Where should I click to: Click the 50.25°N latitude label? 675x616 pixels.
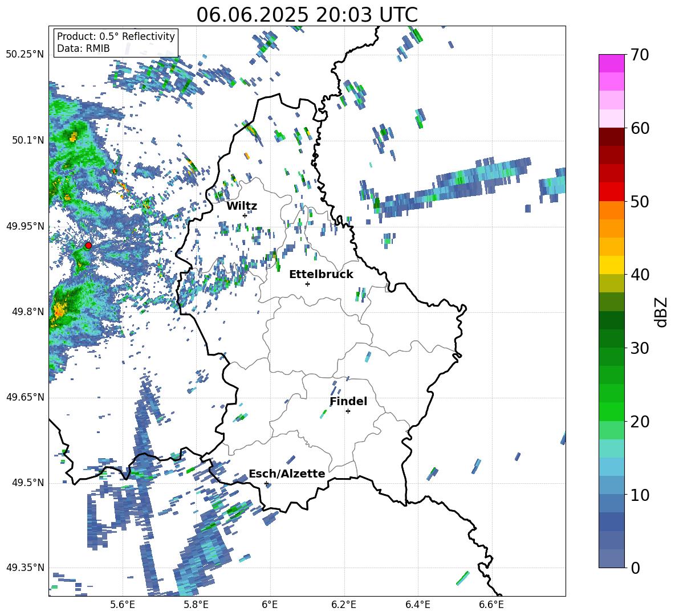point(25,55)
